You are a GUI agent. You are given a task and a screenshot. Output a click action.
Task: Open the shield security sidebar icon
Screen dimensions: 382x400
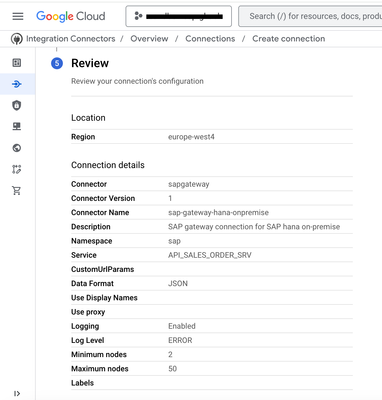pos(17,105)
